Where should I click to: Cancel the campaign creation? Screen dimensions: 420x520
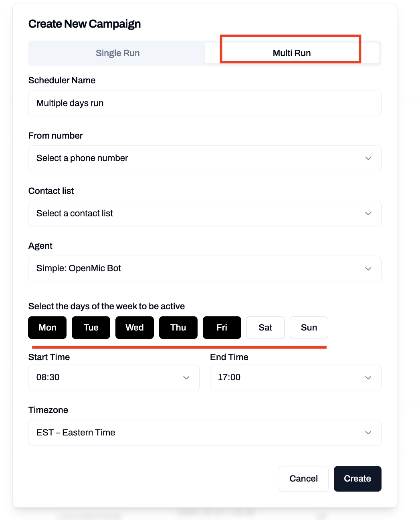303,478
